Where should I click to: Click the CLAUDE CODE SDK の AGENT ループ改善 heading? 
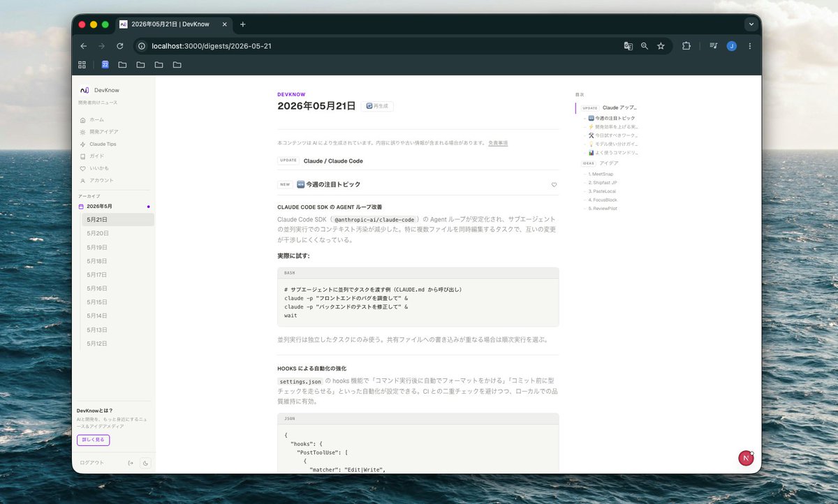330,207
